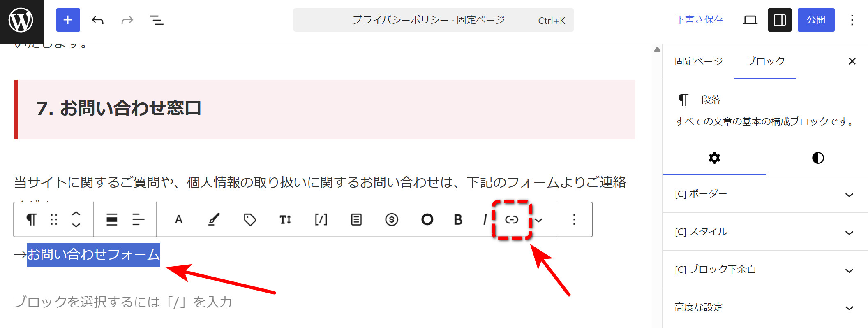Redo the last undone change
868x328 pixels.
click(127, 20)
